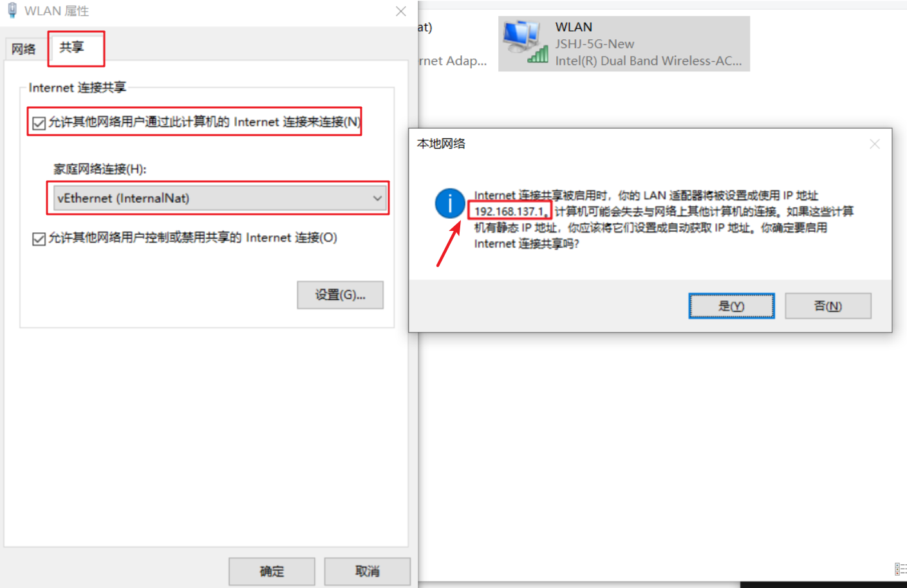Screen dimensions: 907x588
Task: Click the WLAN 属性 title bar icon
Action: [12, 11]
